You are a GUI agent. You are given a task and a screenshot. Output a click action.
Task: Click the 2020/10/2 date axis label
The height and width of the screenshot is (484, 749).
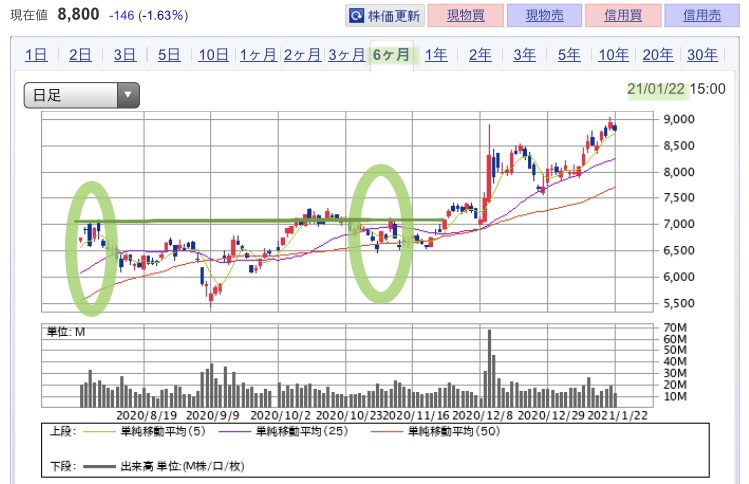tap(280, 416)
